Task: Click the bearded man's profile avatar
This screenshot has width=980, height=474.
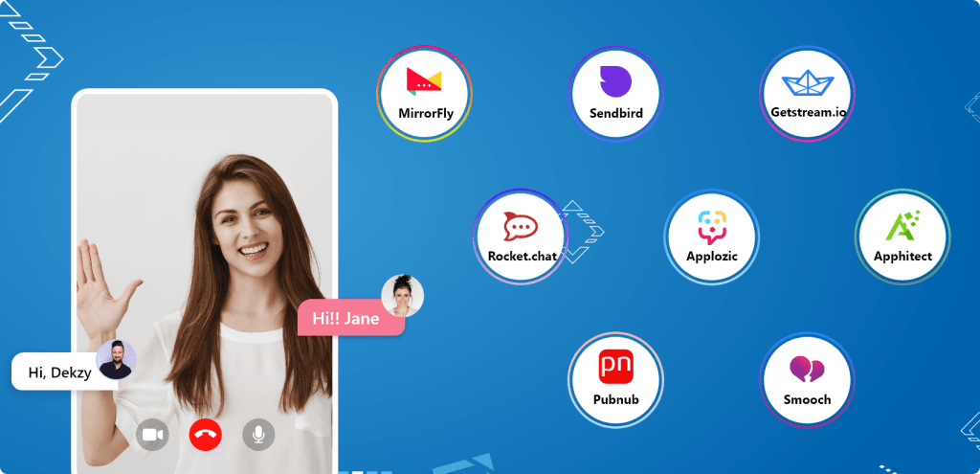Action: tap(116, 359)
